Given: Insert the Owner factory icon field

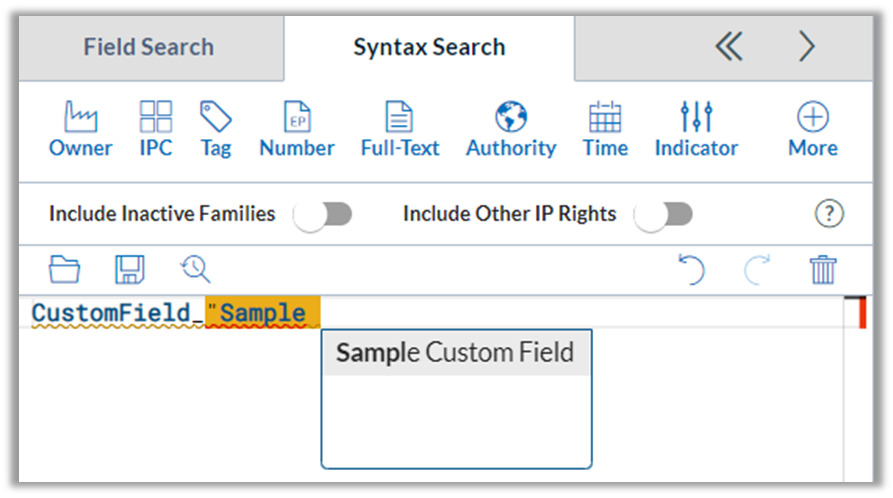Looking at the screenshot, I should [80, 129].
